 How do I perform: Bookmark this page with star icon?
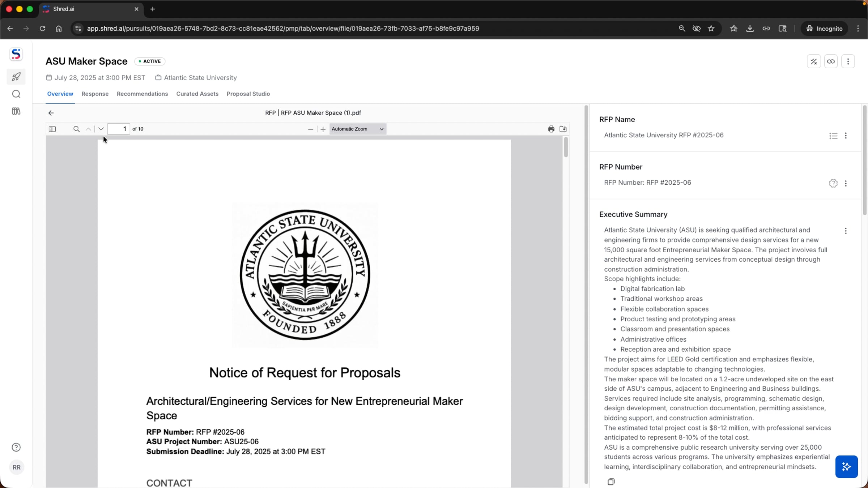[711, 29]
